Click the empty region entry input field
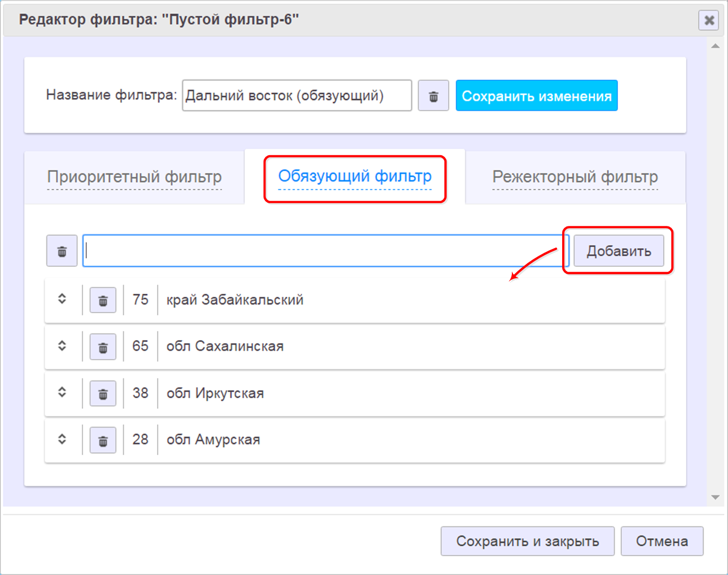This screenshot has height=575, width=728. coord(325,251)
